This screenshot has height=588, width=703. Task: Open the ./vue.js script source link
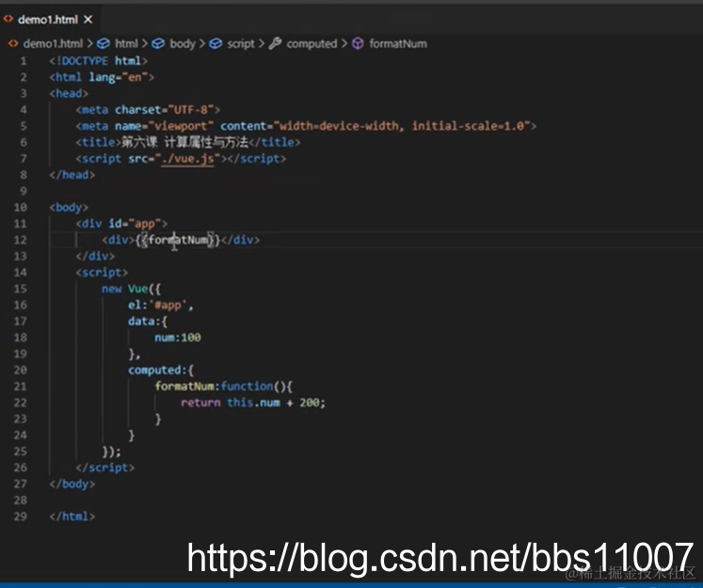[x=187, y=159]
